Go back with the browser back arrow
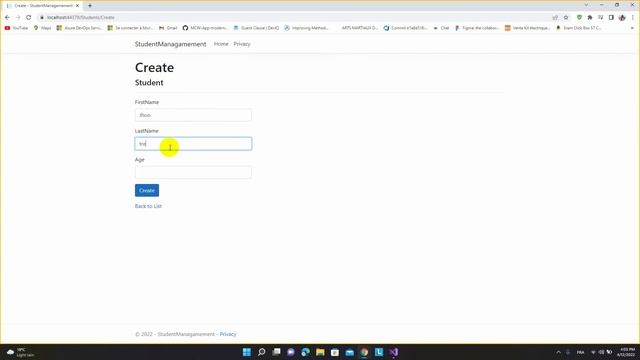Image resolution: width=640 pixels, height=360 pixels. pos(7,18)
